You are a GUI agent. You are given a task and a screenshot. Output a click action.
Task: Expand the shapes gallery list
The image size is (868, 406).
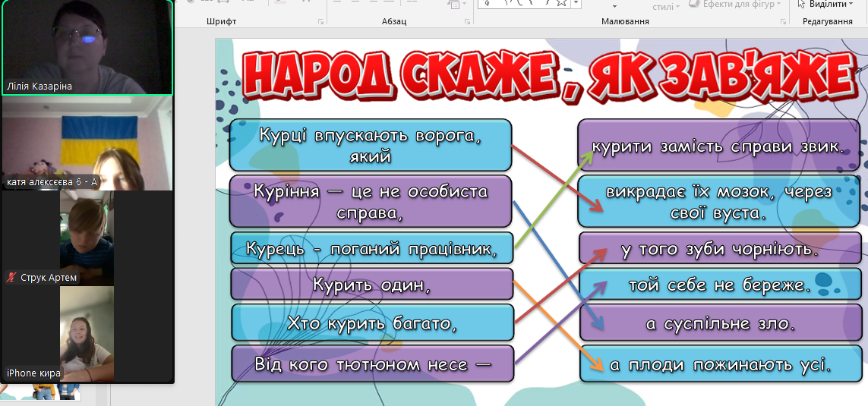click(577, 3)
